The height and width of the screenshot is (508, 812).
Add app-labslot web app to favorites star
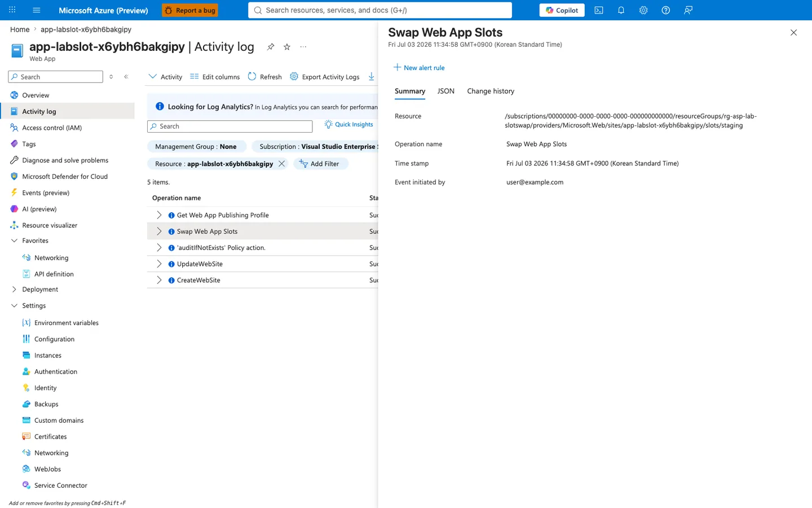(x=287, y=47)
